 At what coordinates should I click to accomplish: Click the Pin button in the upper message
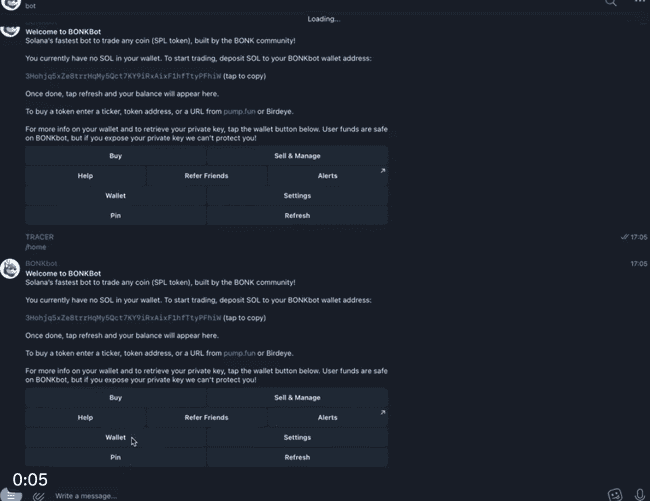pos(115,215)
